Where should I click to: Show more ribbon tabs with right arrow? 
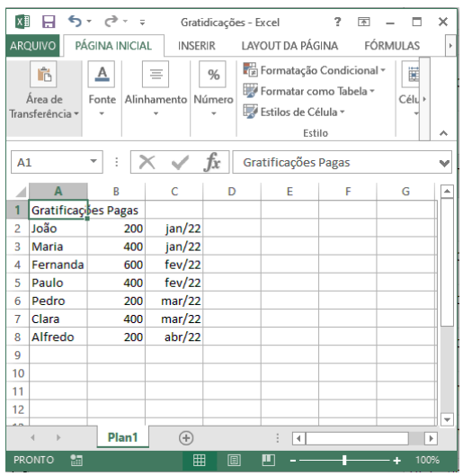(x=450, y=46)
